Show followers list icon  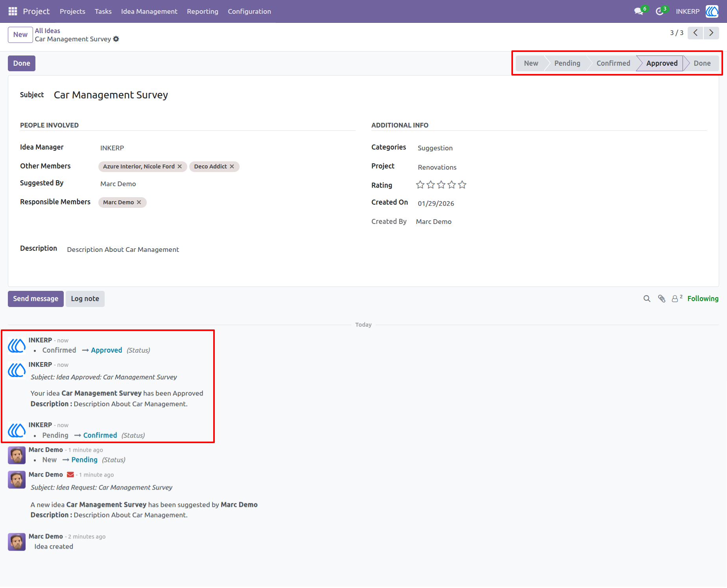point(677,299)
